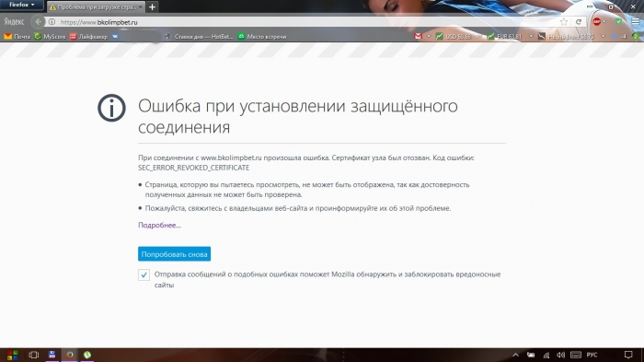Click the battery icon in system tray

[531, 355]
